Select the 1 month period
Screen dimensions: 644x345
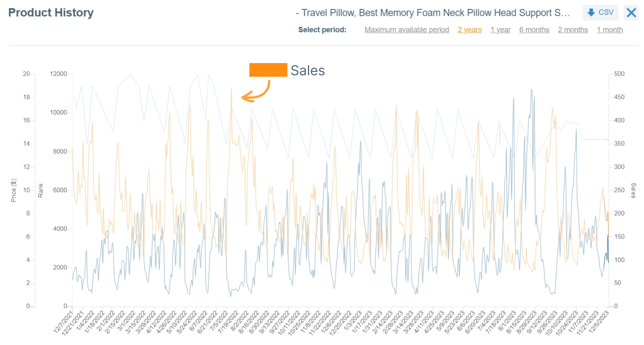tap(610, 30)
